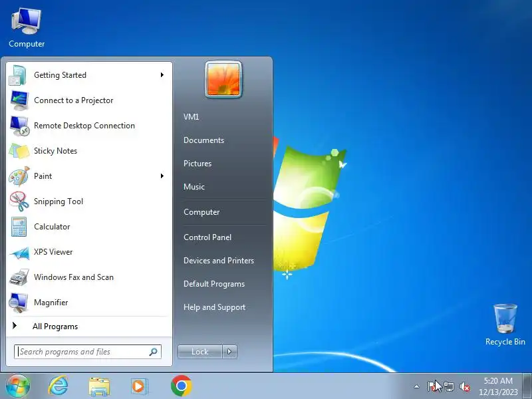Click the search magnifying glass icon
532x399 pixels.
pos(154,352)
